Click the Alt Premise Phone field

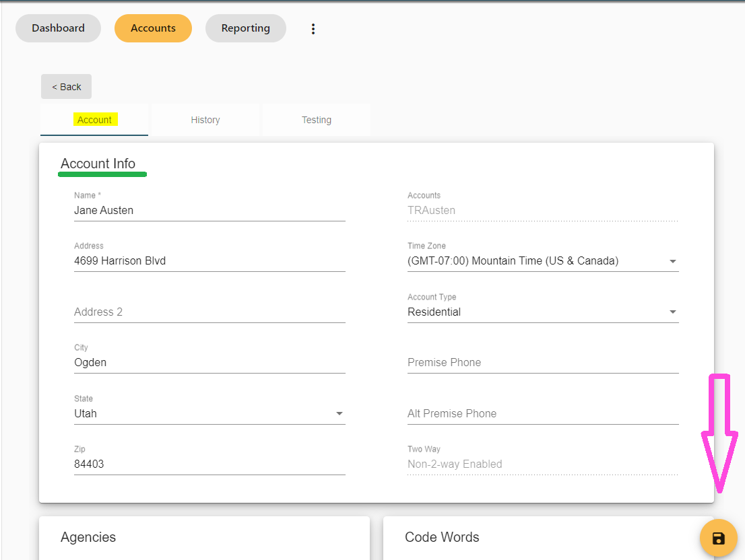tap(542, 413)
